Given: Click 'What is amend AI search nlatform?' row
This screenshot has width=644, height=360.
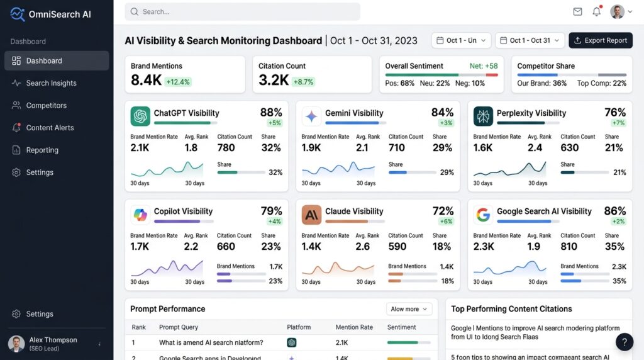Looking at the screenshot, I should [x=281, y=342].
